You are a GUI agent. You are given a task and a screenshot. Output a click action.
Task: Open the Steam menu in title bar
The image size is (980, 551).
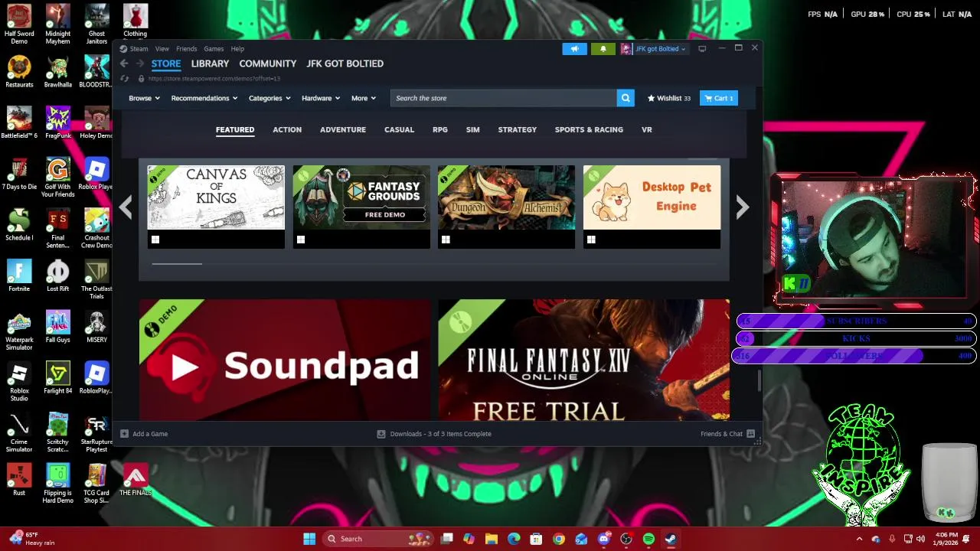[x=139, y=49]
